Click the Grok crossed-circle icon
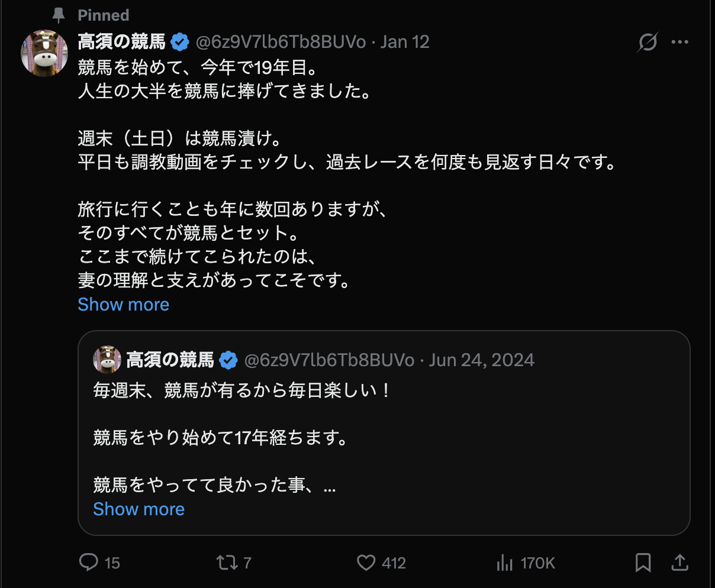 click(648, 42)
